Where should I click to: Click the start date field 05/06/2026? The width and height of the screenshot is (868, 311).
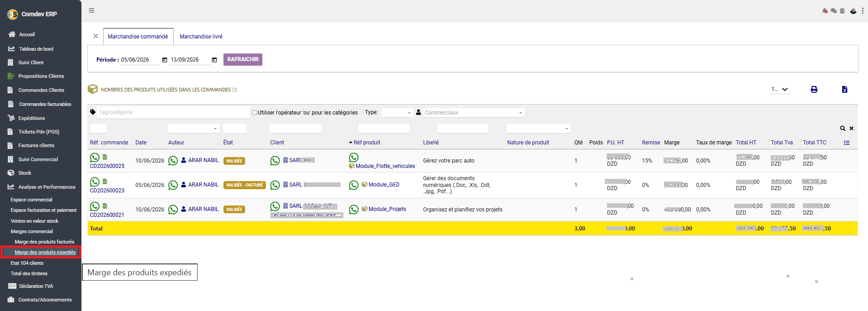[x=140, y=60]
